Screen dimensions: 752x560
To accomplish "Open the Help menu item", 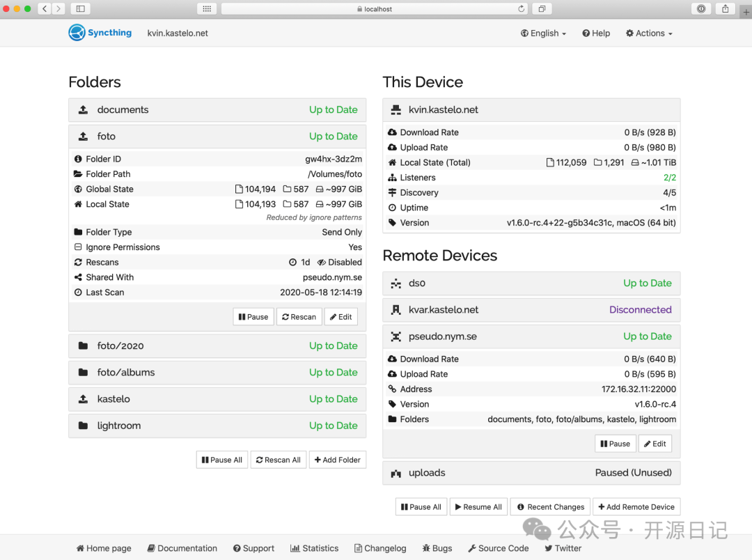I will pos(596,33).
